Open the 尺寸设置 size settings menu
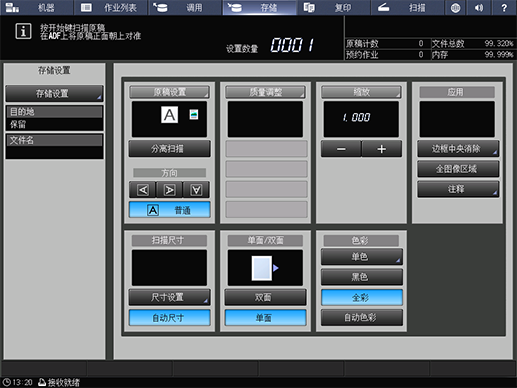Viewport: 517px width, 388px height. [x=169, y=297]
